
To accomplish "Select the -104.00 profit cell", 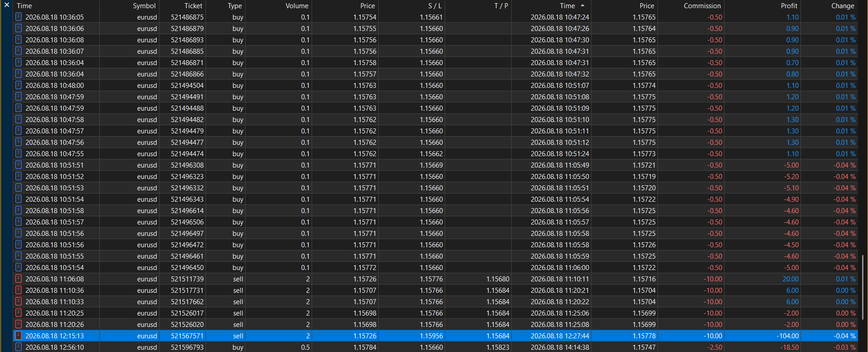I will click(787, 336).
